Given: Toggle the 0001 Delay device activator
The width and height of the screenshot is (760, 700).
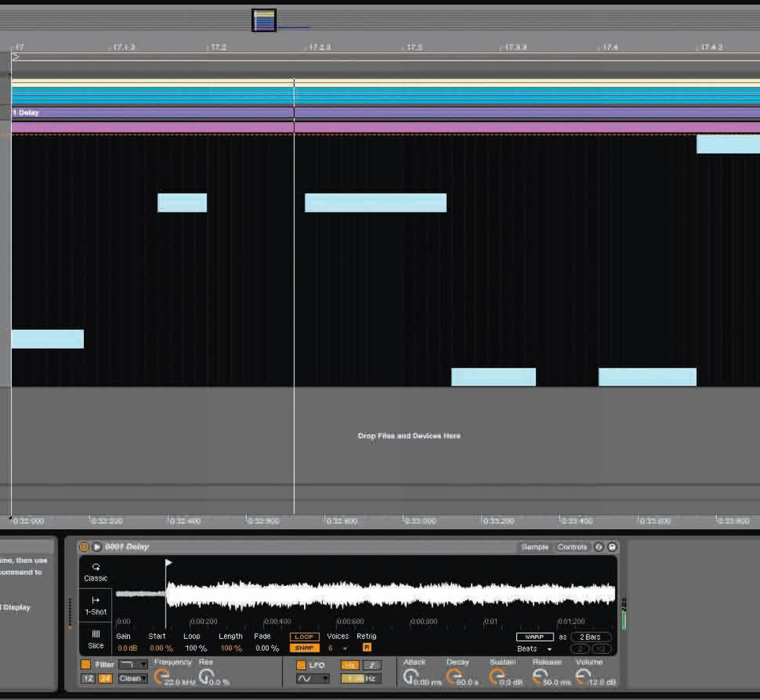Looking at the screenshot, I should [x=84, y=547].
